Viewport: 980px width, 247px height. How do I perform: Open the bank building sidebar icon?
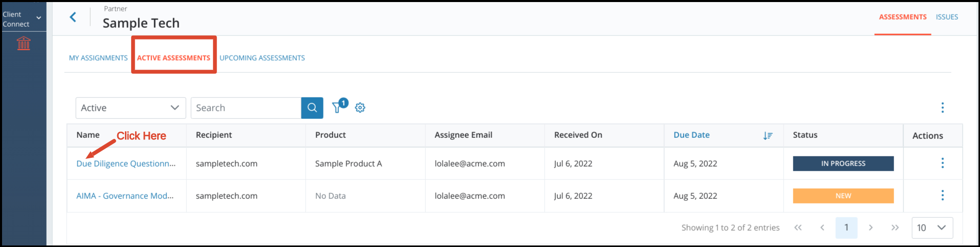[24, 43]
